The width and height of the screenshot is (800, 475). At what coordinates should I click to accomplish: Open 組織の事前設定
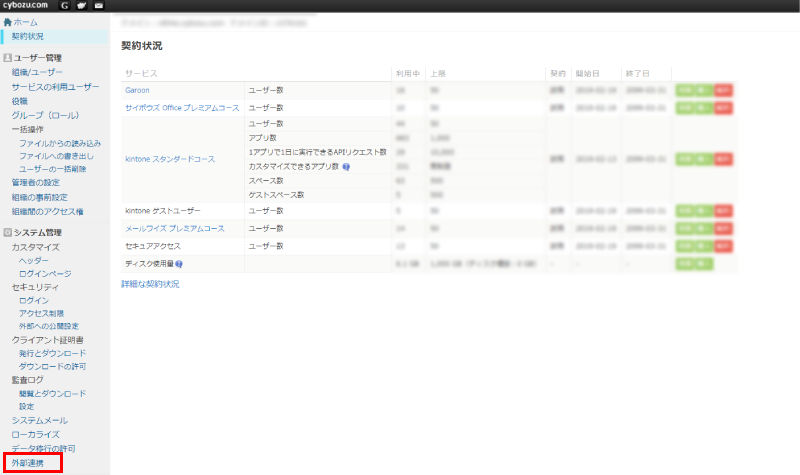coord(40,197)
